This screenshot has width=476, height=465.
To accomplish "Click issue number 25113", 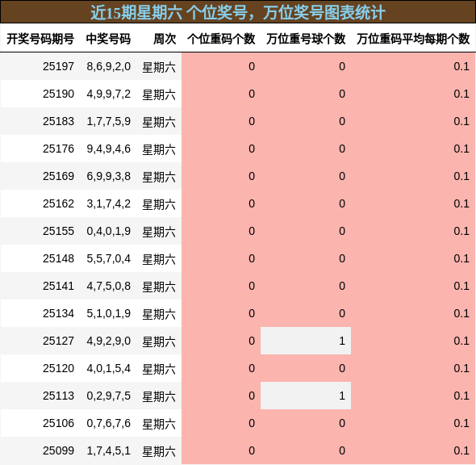I will (x=58, y=396).
